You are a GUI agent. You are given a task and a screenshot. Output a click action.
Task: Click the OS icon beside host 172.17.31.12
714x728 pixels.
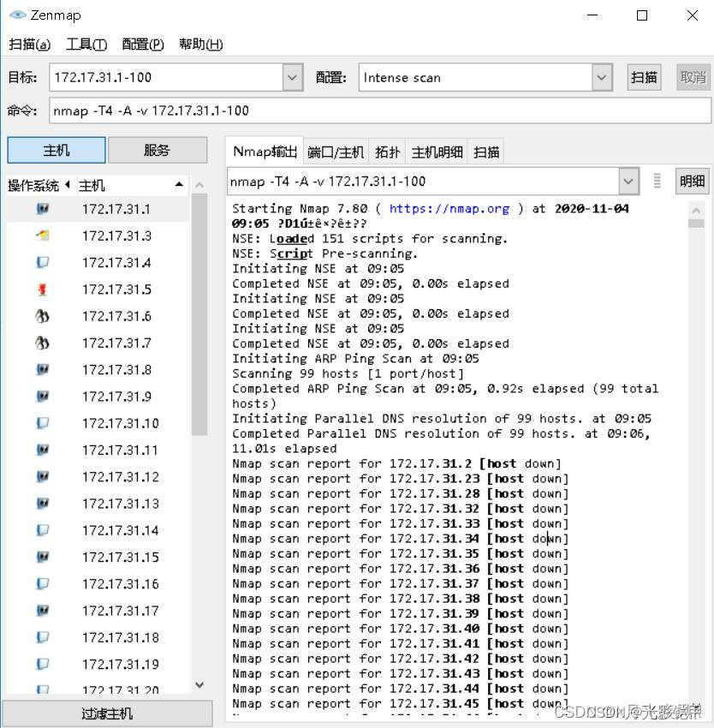tap(42, 477)
